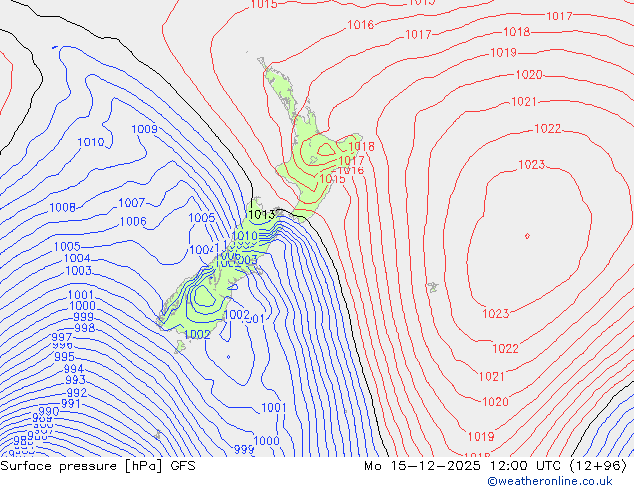Click the 'Mo 15-12-2025 12:00 UTC (12+96)' timestamp
Image resolution: width=634 pixels, height=490 pixels.
(495, 466)
